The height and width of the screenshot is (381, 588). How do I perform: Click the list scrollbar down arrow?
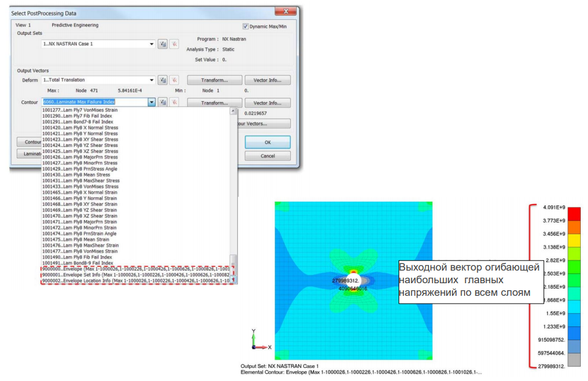pyautogui.click(x=233, y=280)
